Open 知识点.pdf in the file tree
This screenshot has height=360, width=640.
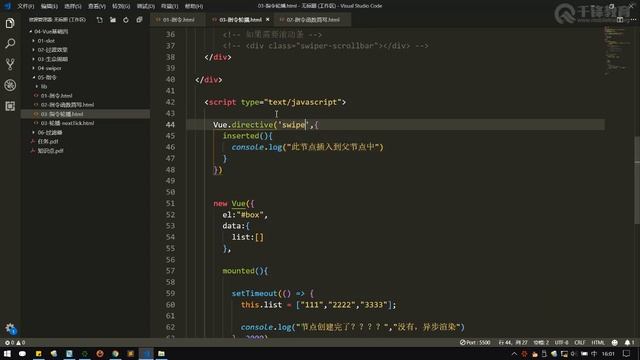pos(50,151)
